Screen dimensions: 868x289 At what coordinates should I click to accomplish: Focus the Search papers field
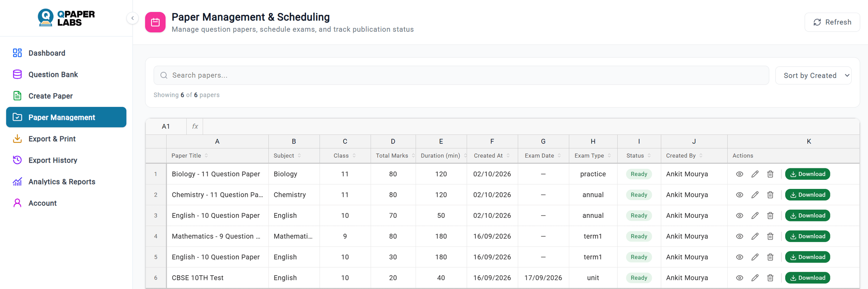[x=461, y=75]
